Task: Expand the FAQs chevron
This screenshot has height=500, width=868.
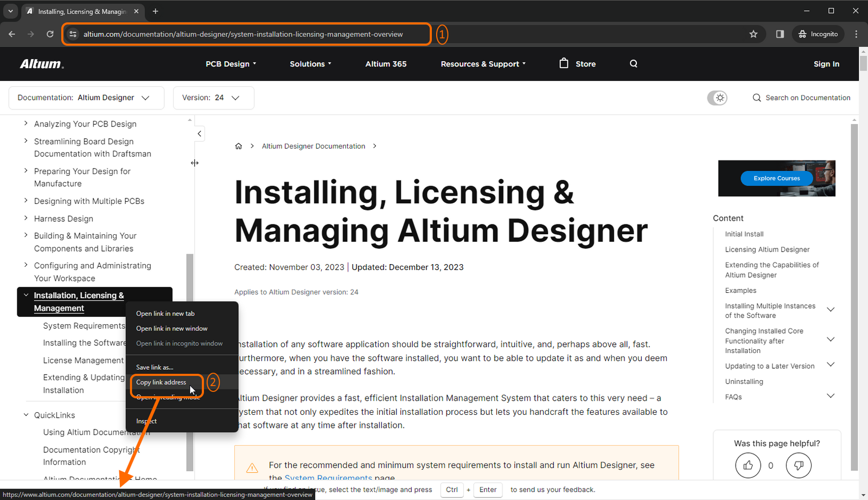Action: [830, 396]
